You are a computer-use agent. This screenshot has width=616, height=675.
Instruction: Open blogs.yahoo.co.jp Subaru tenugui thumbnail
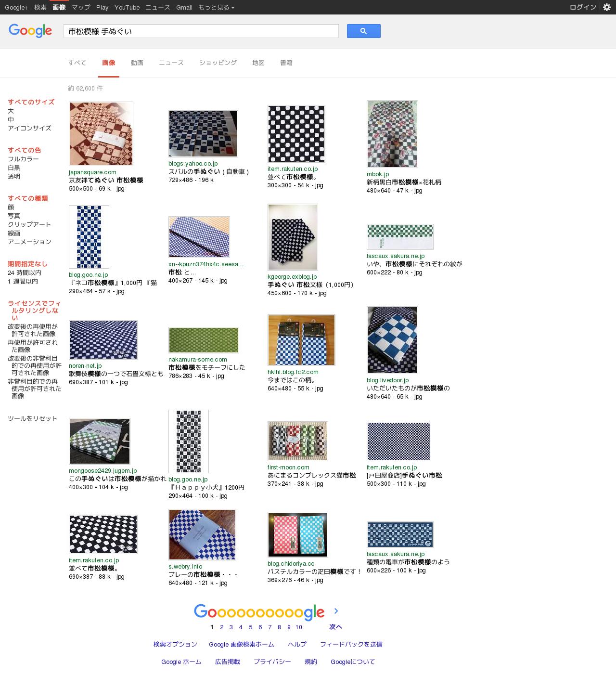coord(203,134)
